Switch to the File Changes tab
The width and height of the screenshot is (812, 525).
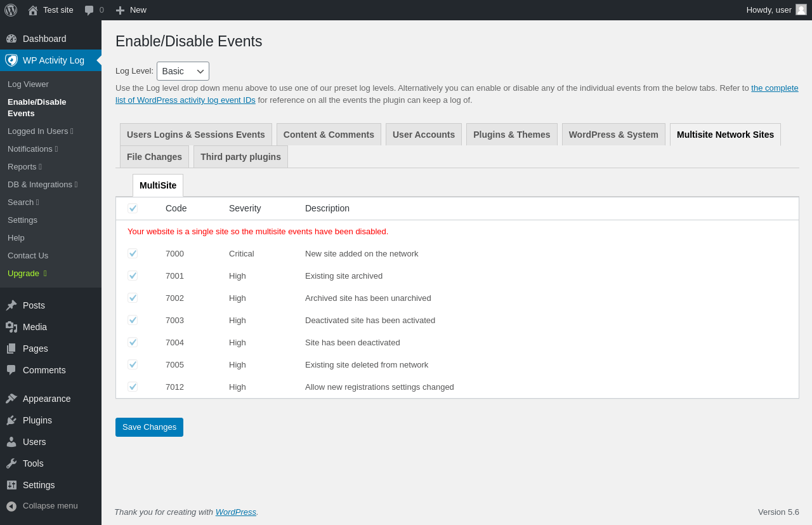pyautogui.click(x=154, y=157)
